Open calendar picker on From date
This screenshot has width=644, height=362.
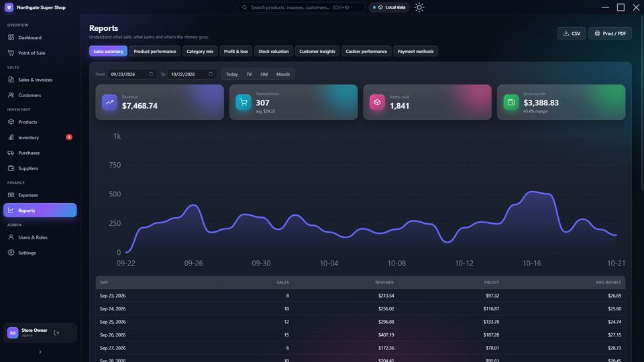(x=151, y=74)
